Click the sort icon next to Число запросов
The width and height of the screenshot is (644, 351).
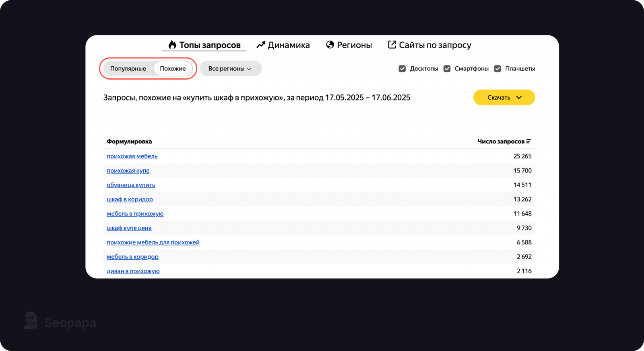[528, 141]
